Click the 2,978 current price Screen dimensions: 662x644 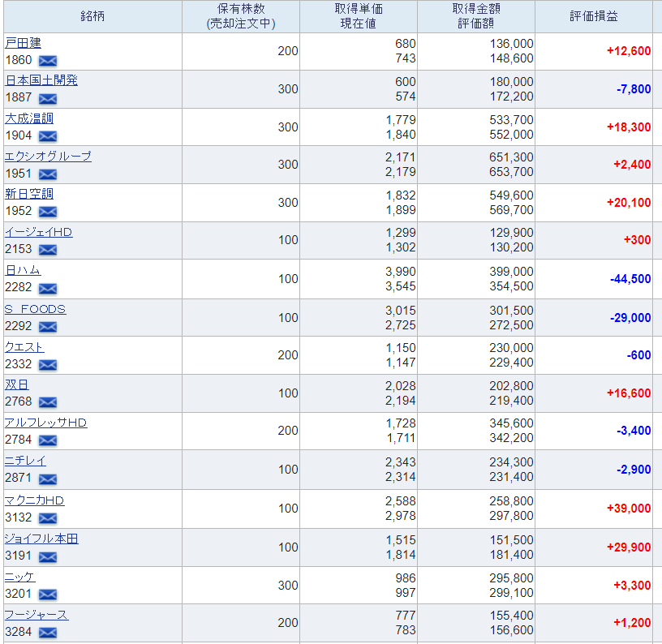[x=400, y=516]
